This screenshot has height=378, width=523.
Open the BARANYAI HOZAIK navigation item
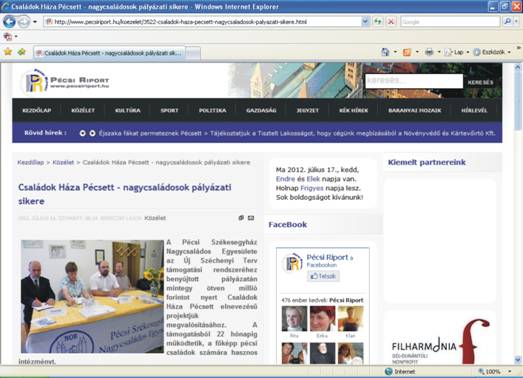coord(415,110)
